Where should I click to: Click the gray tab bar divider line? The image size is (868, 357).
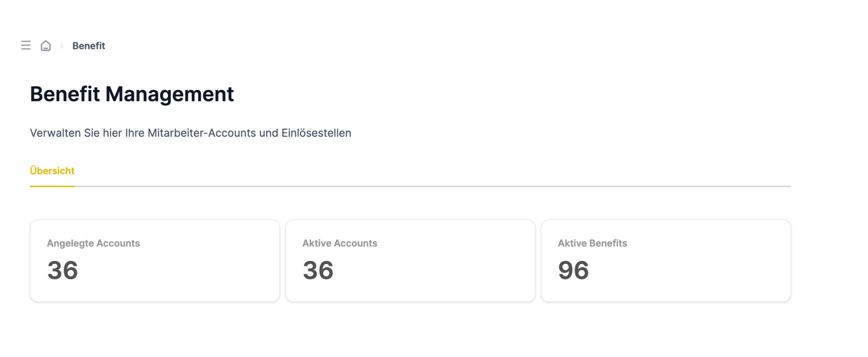[x=433, y=186]
